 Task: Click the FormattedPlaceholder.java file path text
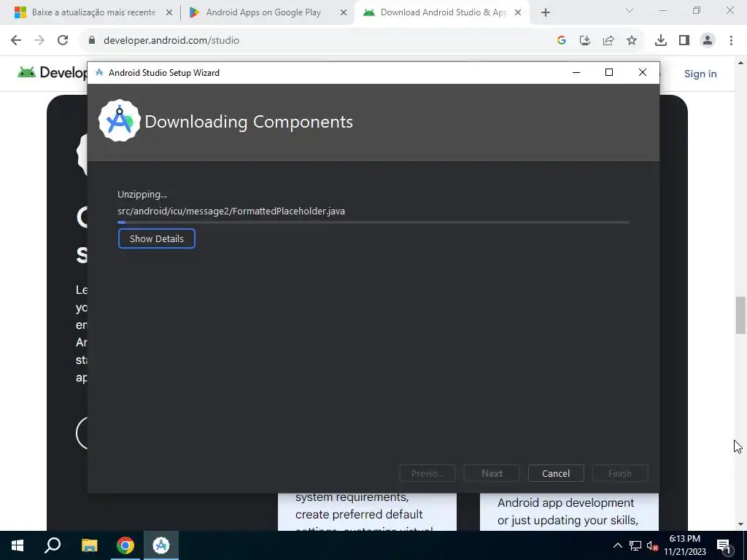tap(231, 211)
